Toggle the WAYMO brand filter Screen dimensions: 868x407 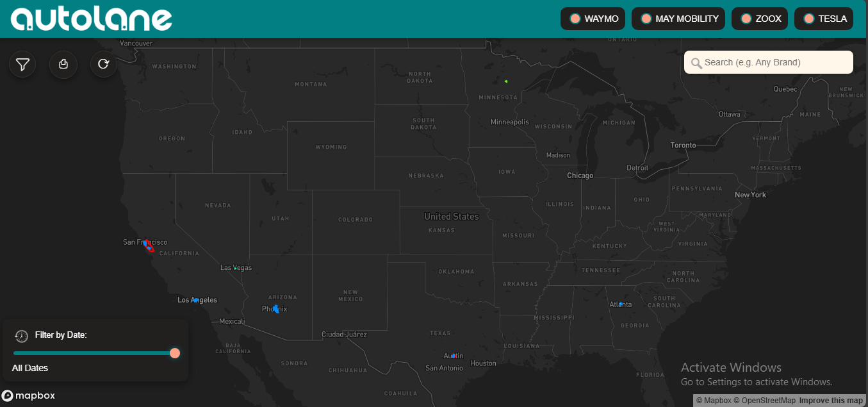pyautogui.click(x=593, y=19)
